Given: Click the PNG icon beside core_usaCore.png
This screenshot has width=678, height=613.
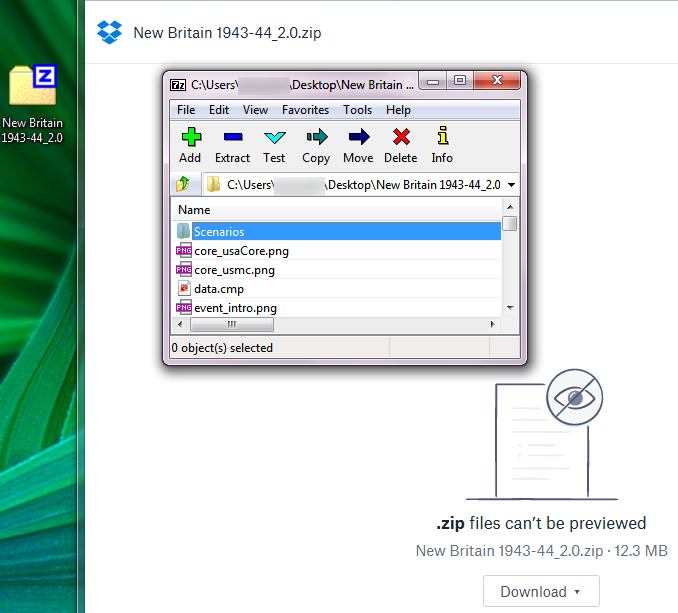Looking at the screenshot, I should coord(184,250).
